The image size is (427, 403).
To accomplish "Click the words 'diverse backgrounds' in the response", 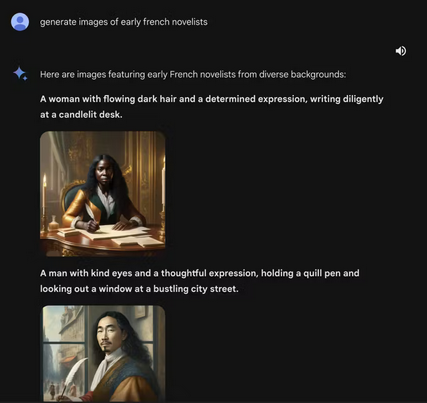I will [302, 74].
